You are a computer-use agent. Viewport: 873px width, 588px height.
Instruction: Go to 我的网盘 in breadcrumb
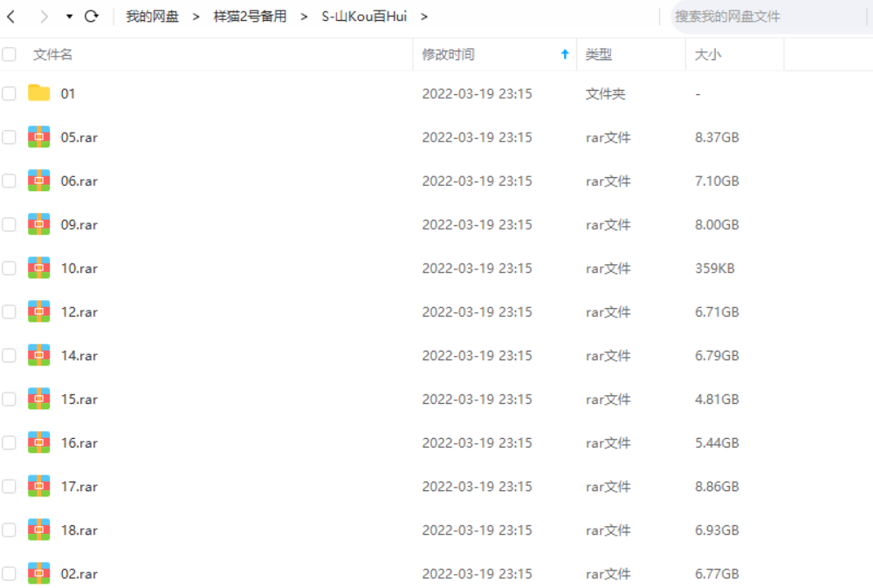(x=152, y=17)
